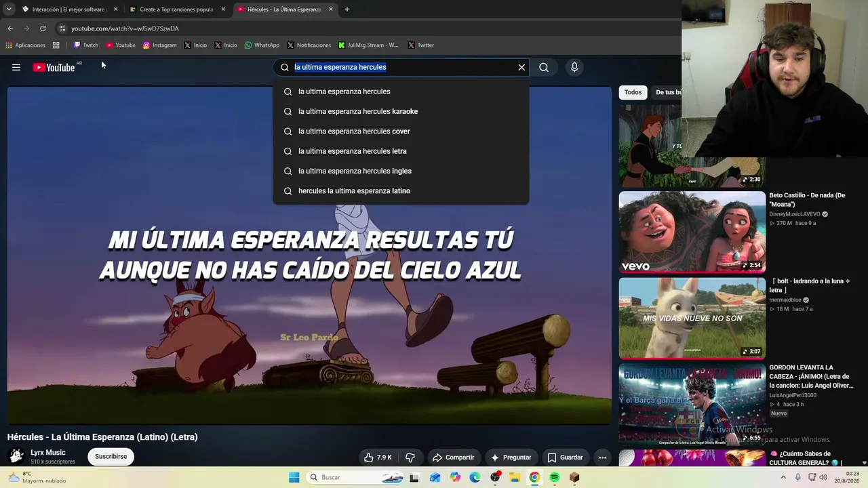Open "¿Cuánto Sabes de CULTURA GENERAL?" video
This screenshot has width=868, height=488.
tap(807, 458)
